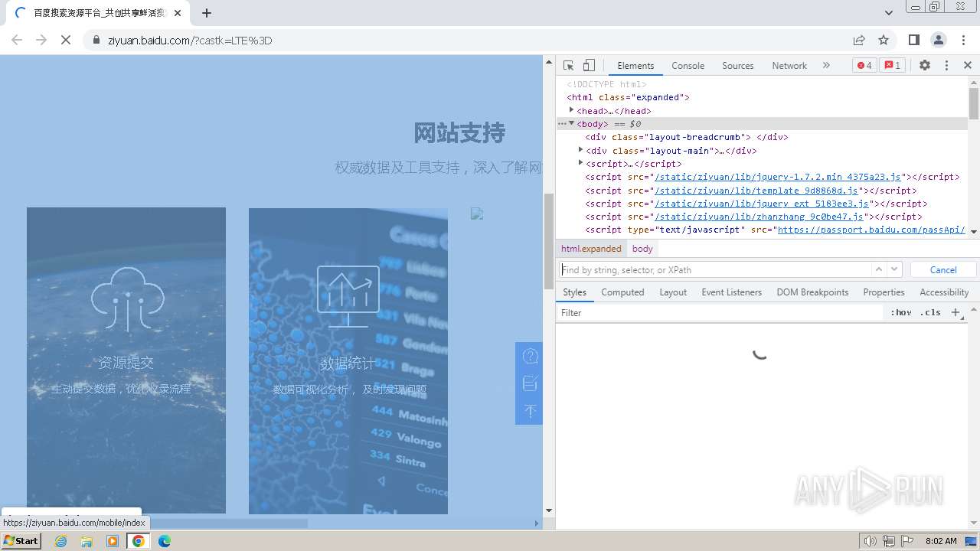The height and width of the screenshot is (551, 980).
Task: Expand the layout-main div node
Action: coord(580,150)
